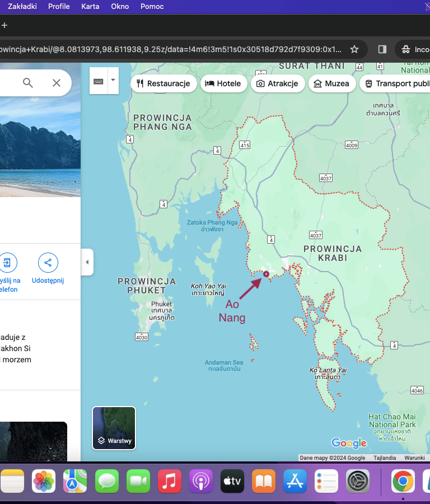
Task: Bookmark page with the star icon
Action: [354, 49]
